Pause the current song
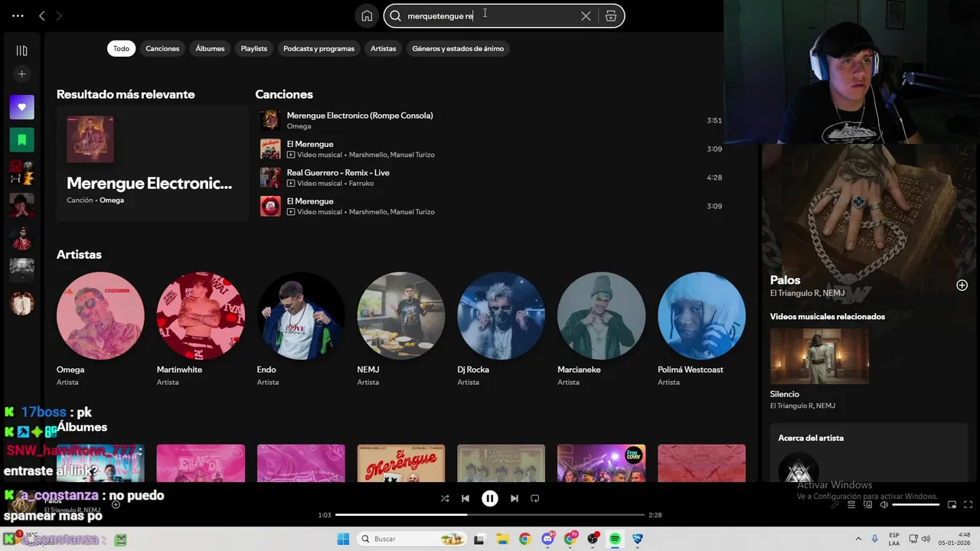The image size is (980, 551). 490,498
